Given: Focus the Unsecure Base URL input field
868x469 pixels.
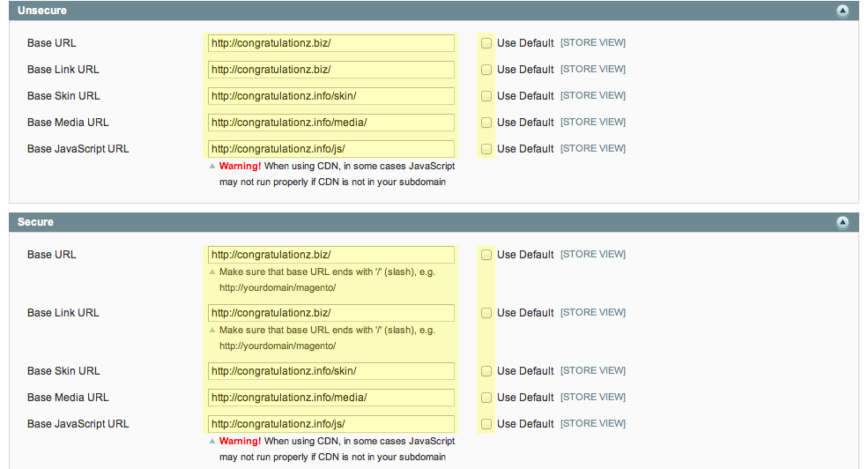Looking at the screenshot, I should pos(331,43).
